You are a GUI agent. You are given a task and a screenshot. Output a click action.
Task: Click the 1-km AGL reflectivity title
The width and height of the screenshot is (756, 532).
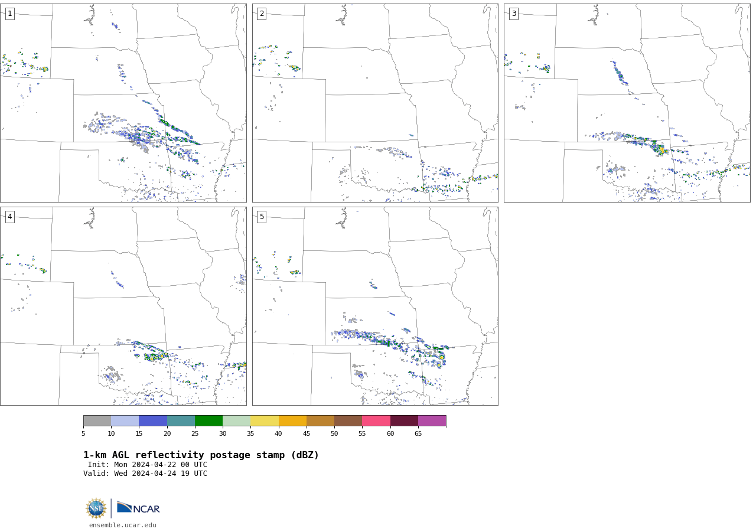pyautogui.click(x=201, y=455)
